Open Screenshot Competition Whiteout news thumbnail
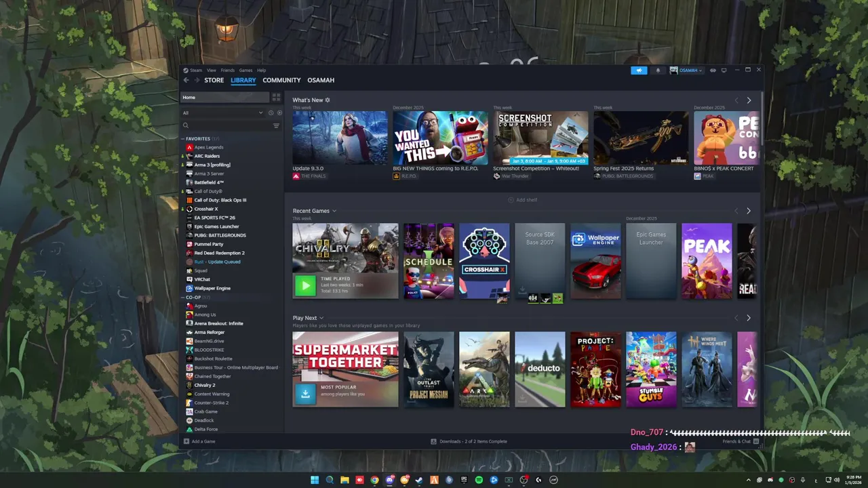 (540, 138)
